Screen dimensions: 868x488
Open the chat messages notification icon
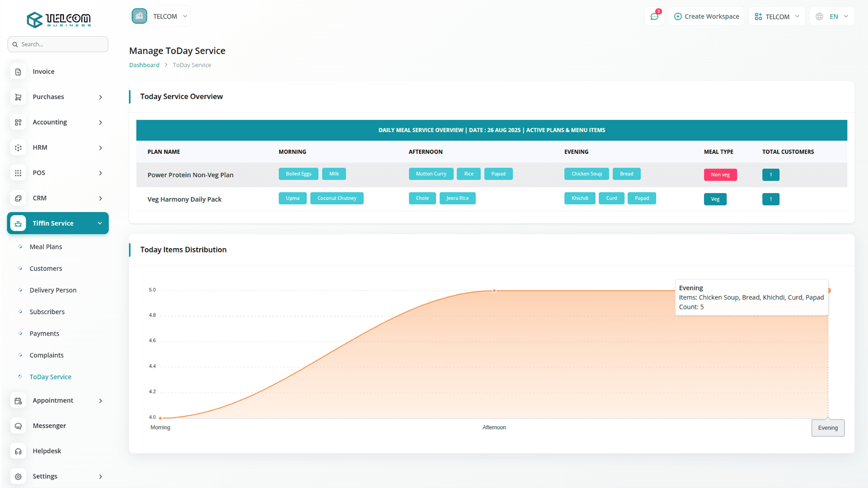click(654, 17)
